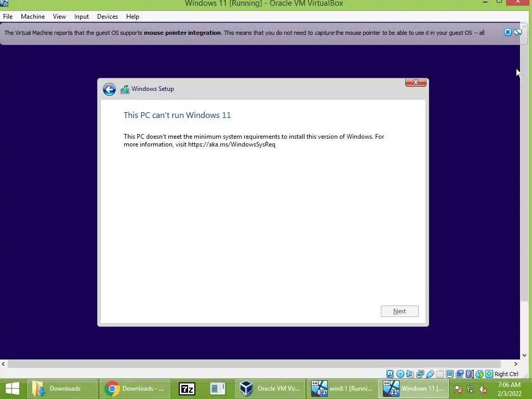This screenshot has width=532, height=399.
Task: Click the scroll right arrow
Action: (x=515, y=364)
